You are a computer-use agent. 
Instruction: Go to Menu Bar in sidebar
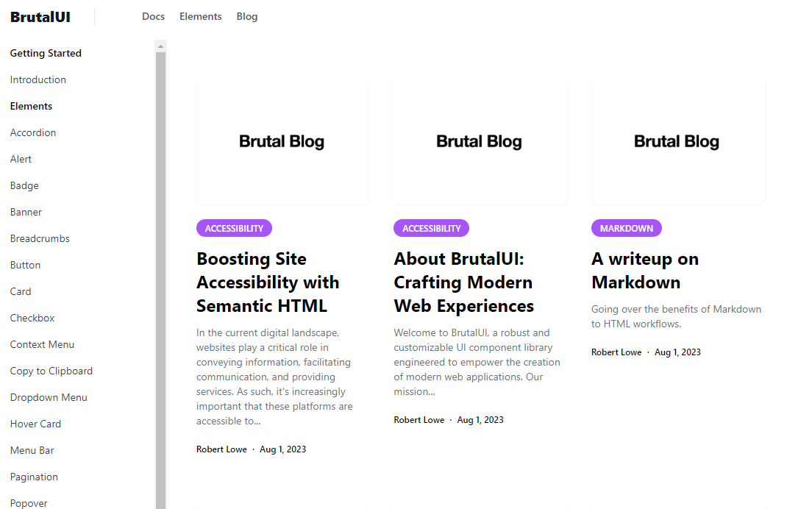[x=32, y=450]
